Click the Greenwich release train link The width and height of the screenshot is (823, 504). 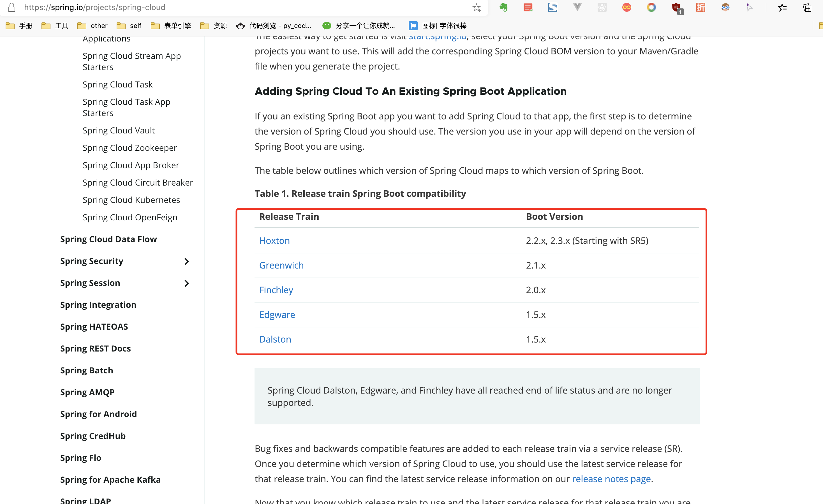281,265
